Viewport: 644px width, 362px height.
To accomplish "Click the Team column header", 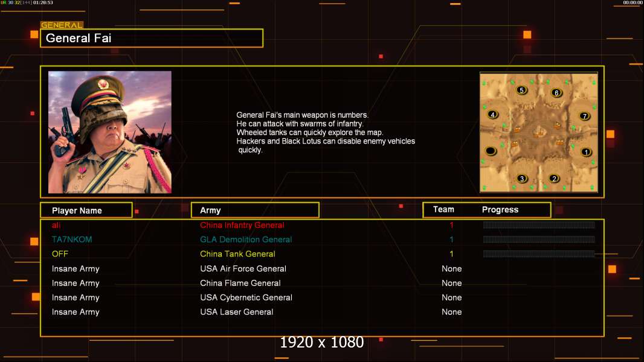I will pyautogui.click(x=443, y=209).
